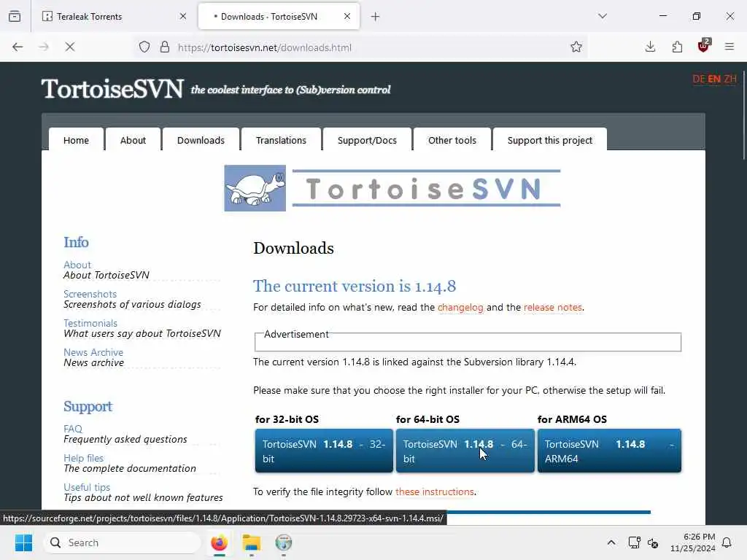Image resolution: width=747 pixels, height=560 pixels.
Task: Open the notifications bell icon
Action: [x=727, y=542]
